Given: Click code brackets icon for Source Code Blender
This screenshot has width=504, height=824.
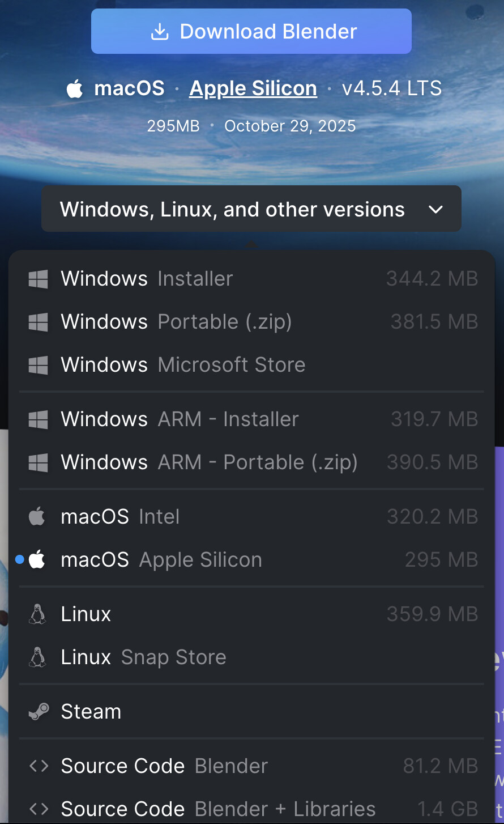Looking at the screenshot, I should (38, 766).
